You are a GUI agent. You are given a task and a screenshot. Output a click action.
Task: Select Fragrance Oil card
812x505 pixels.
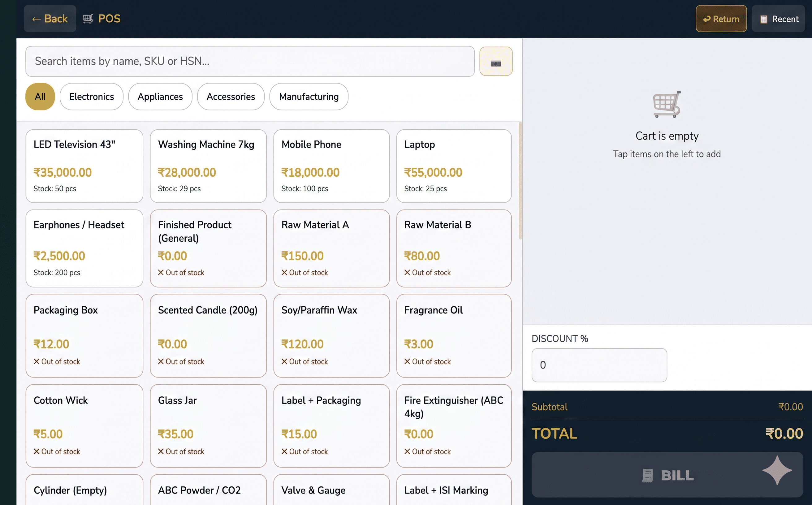pos(454,336)
